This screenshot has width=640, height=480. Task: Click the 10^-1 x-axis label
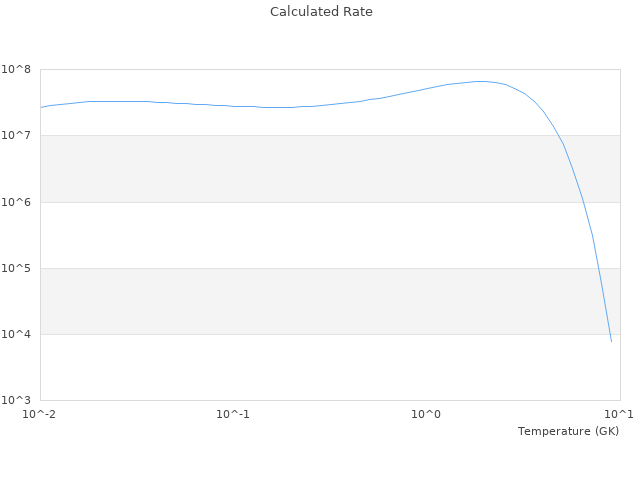click(x=233, y=414)
